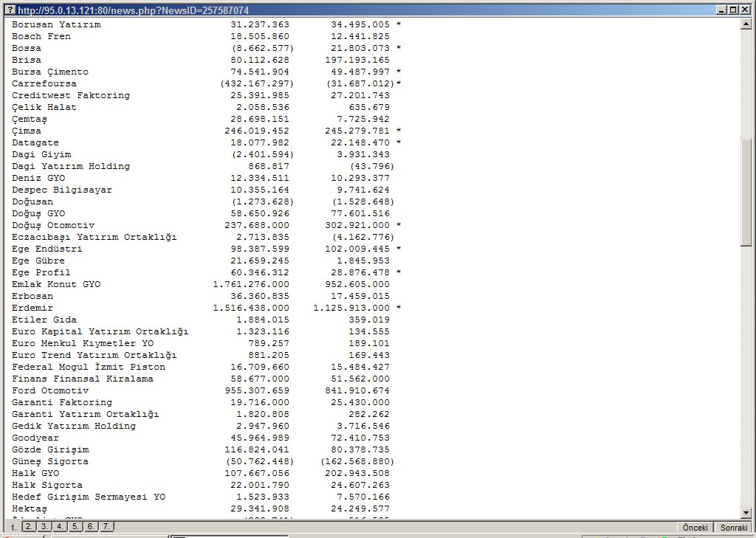Select the Ege Endüstri company name
This screenshot has height=538, width=756.
pyautogui.click(x=47, y=249)
